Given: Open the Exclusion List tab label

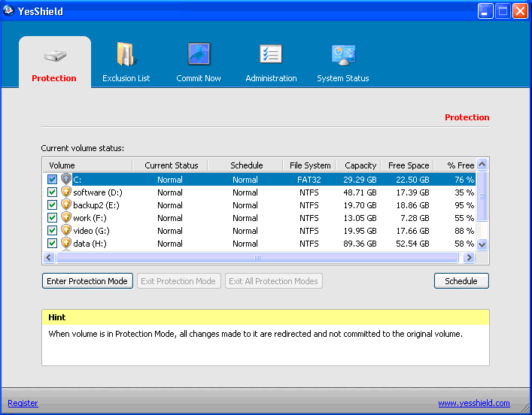Looking at the screenshot, I should (126, 78).
